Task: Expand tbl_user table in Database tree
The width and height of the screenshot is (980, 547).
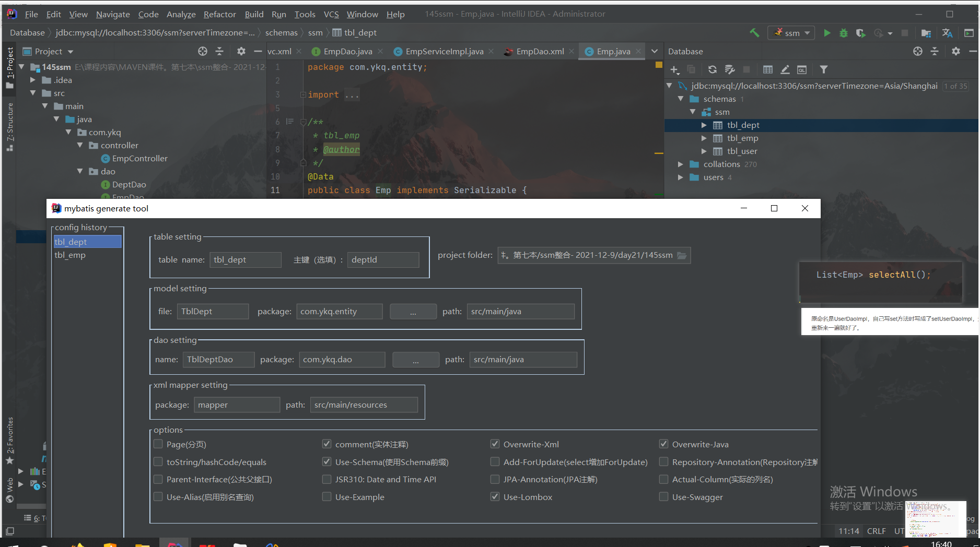Action: coord(704,151)
